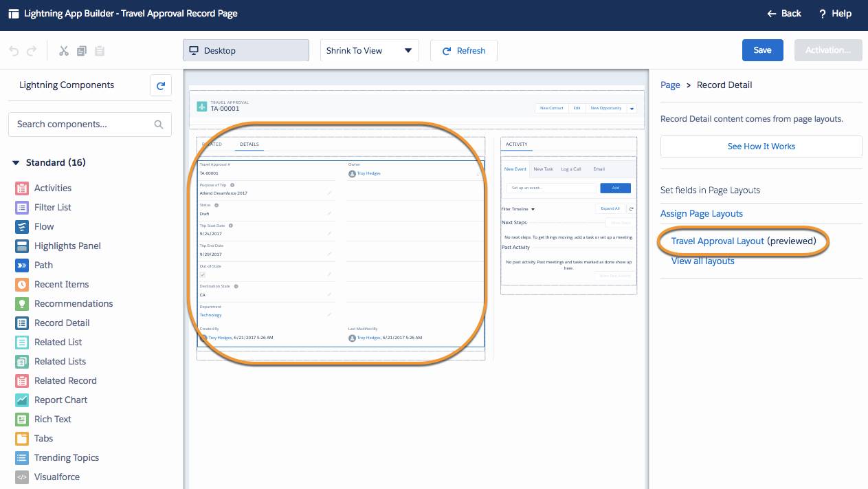Select the Related List component icon
This screenshot has height=489, width=868.
click(22, 342)
